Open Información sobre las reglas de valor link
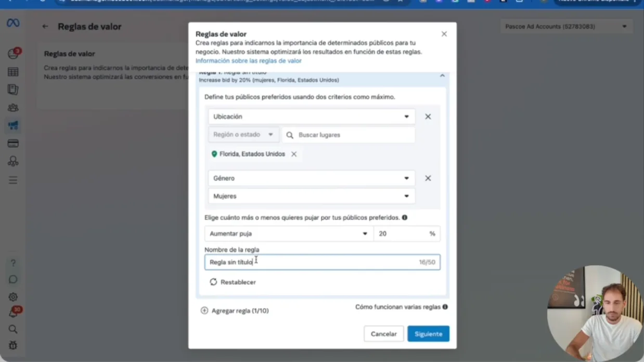This screenshot has height=362, width=644. tap(249, 61)
